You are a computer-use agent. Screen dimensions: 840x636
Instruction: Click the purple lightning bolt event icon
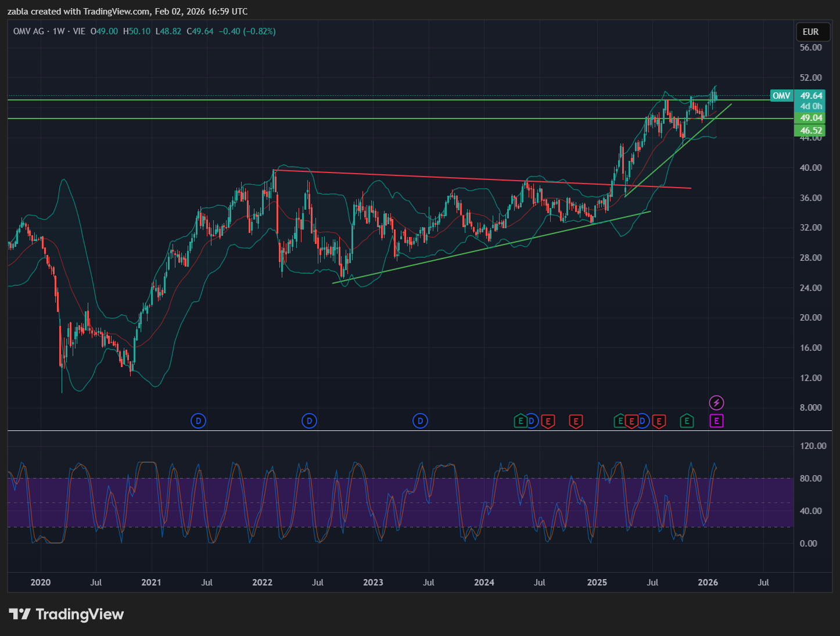point(716,403)
